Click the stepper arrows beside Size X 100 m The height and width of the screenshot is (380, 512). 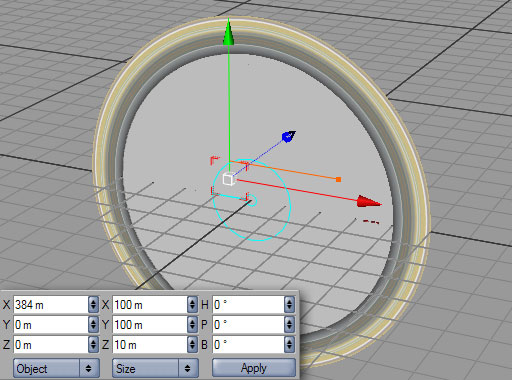192,304
